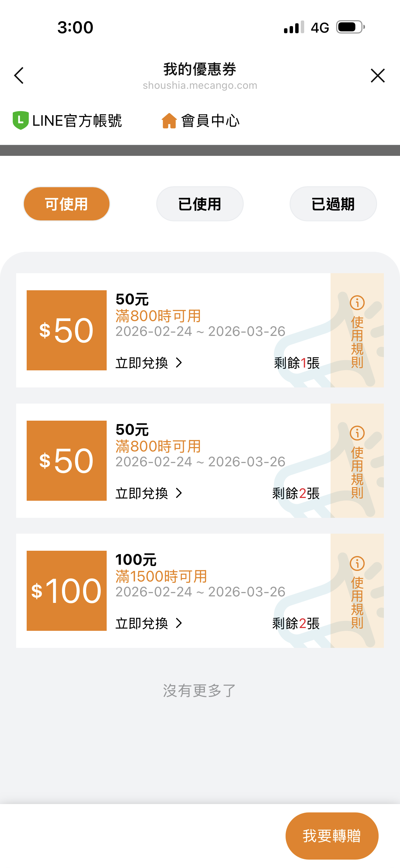Open the 會員中心 link
The height and width of the screenshot is (868, 400).
(210, 121)
